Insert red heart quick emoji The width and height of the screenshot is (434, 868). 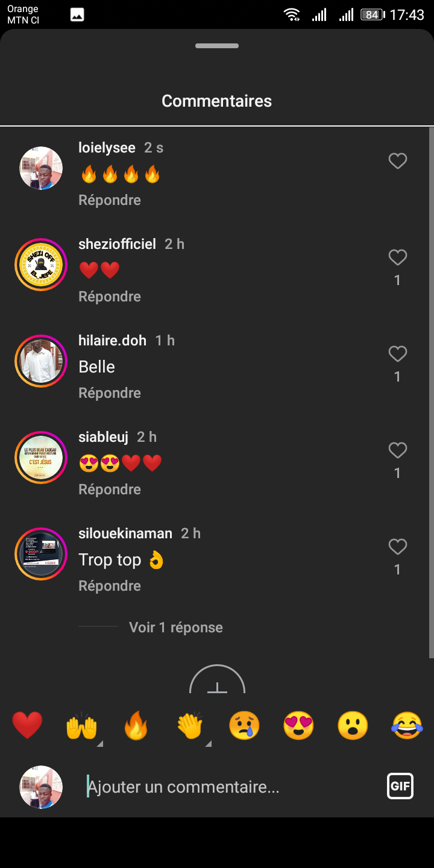tap(28, 725)
